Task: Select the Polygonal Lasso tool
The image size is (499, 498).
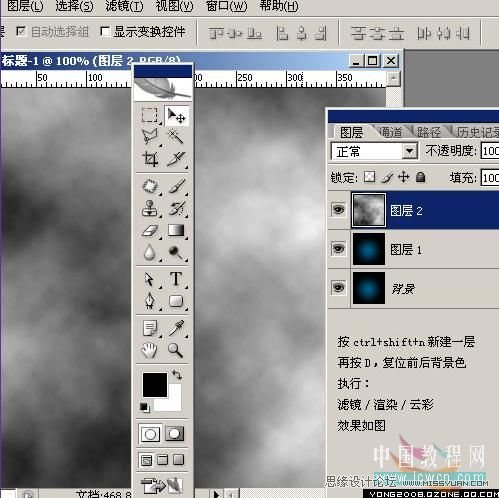Action: [x=150, y=137]
